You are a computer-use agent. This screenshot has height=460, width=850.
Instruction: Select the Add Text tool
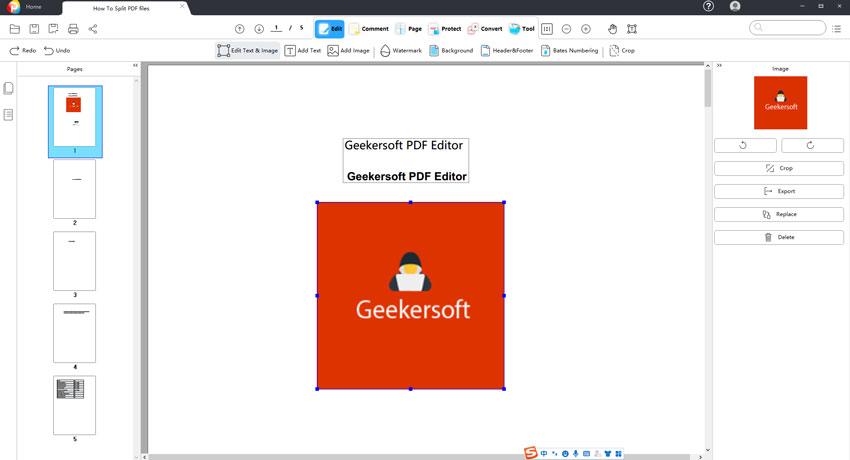pyautogui.click(x=304, y=50)
